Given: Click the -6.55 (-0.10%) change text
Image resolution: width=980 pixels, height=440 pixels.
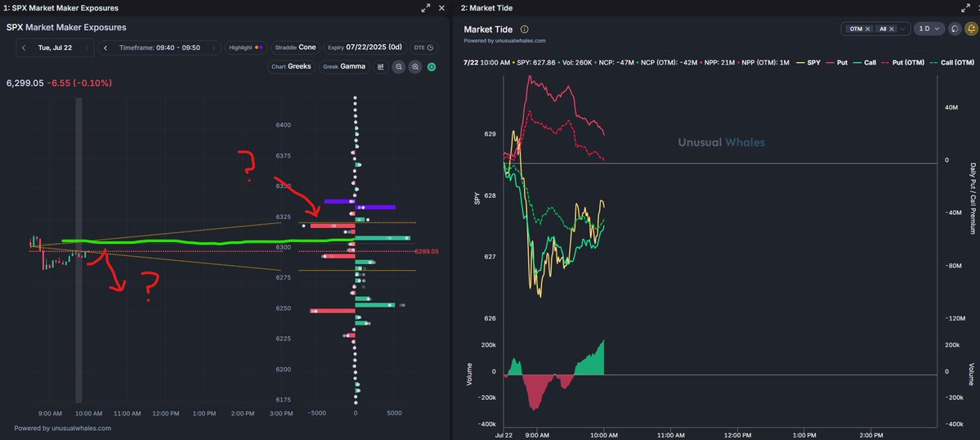Looking at the screenshot, I should 79,83.
